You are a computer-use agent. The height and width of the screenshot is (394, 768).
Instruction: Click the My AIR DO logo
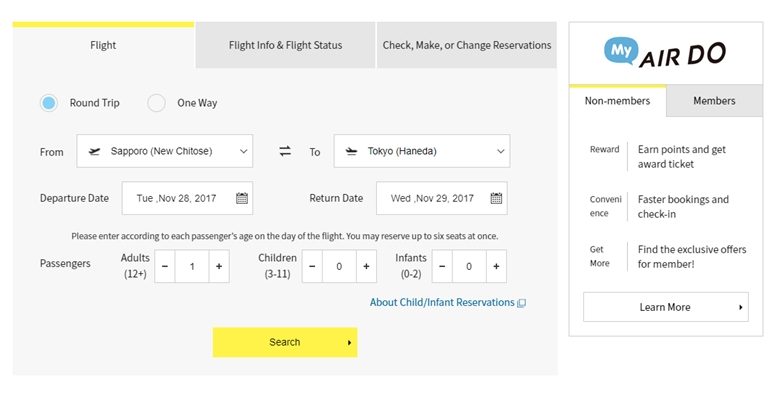[665, 53]
